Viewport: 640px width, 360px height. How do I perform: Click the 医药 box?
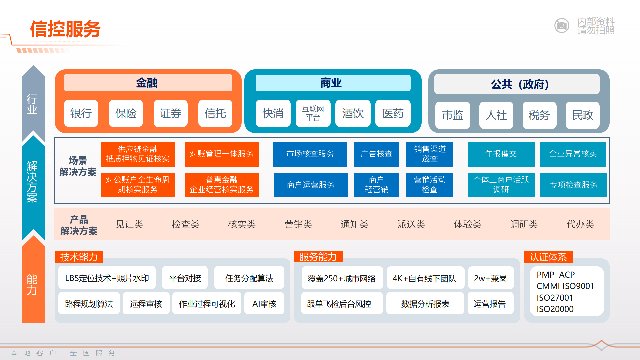393,113
